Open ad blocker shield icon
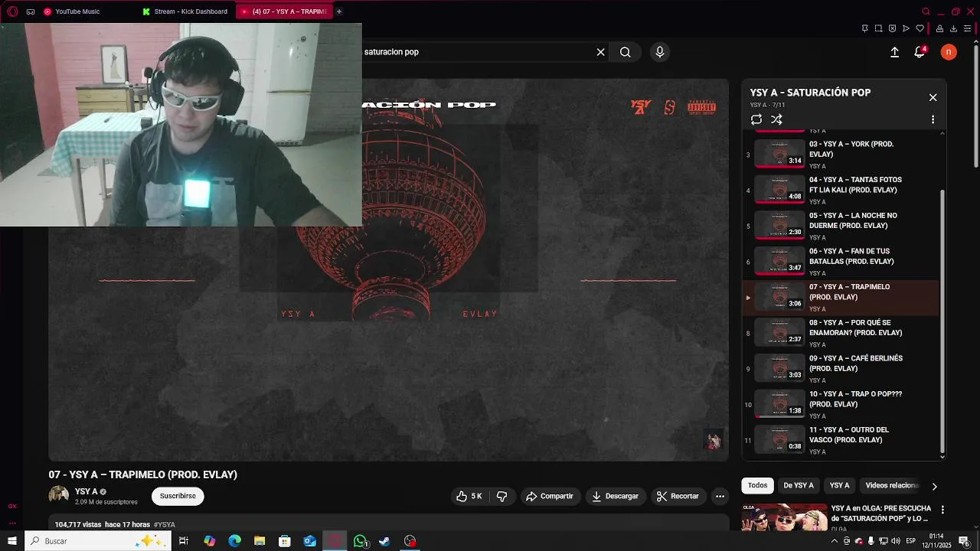The height and width of the screenshot is (551, 980). pos(893,28)
